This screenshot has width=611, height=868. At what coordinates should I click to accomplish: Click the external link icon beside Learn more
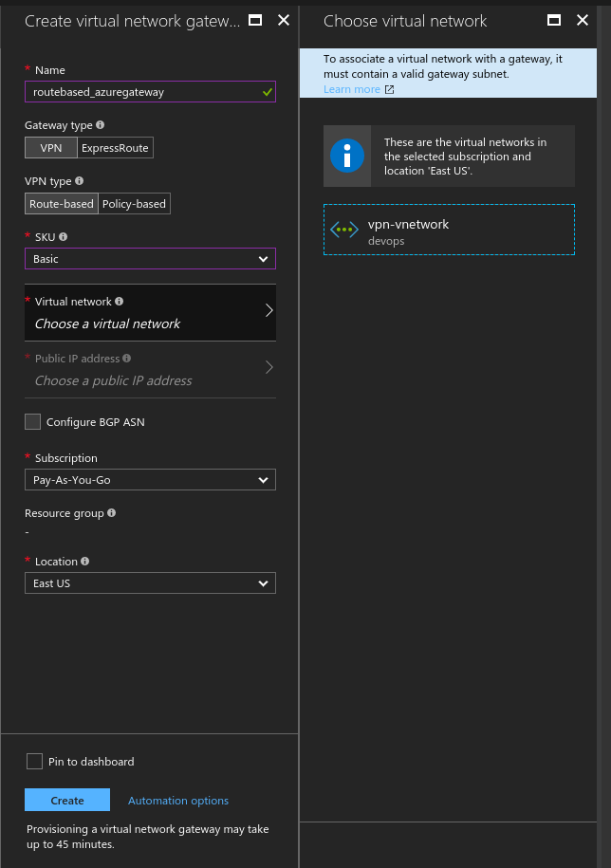(390, 90)
